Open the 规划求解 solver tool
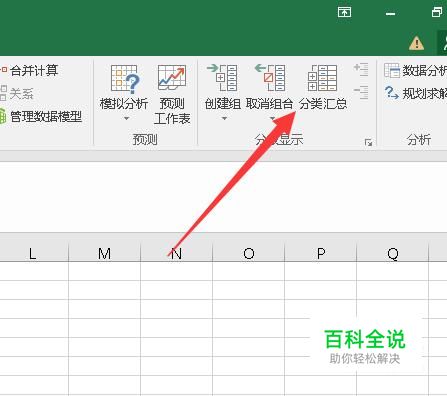Viewport: 447px width, 396px height. [x=415, y=93]
